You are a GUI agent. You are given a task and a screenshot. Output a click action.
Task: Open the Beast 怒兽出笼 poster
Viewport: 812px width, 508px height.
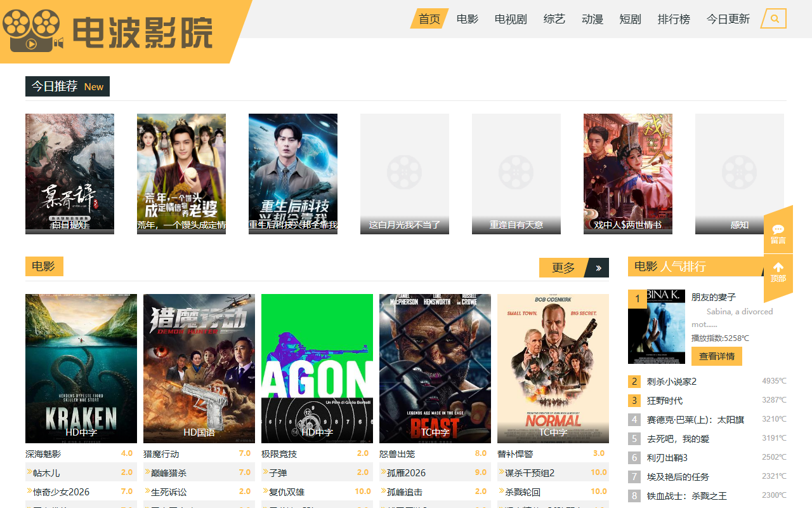pos(435,368)
